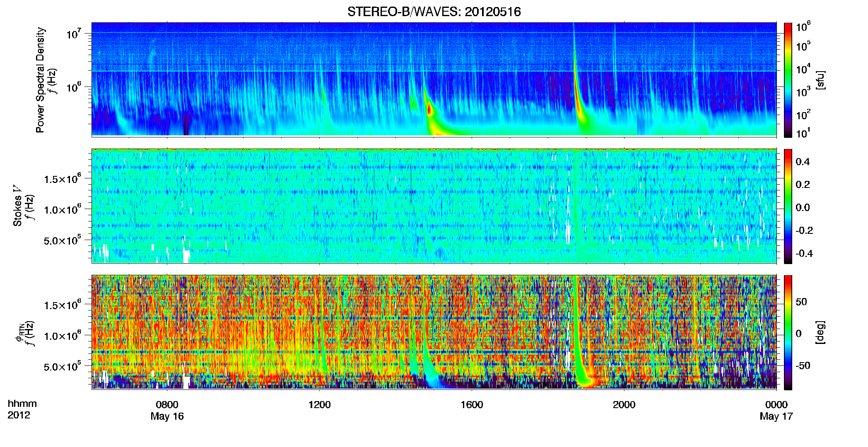Click the '[deg]' colorbar unit label
The height and width of the screenshot is (447, 868).
click(820, 332)
